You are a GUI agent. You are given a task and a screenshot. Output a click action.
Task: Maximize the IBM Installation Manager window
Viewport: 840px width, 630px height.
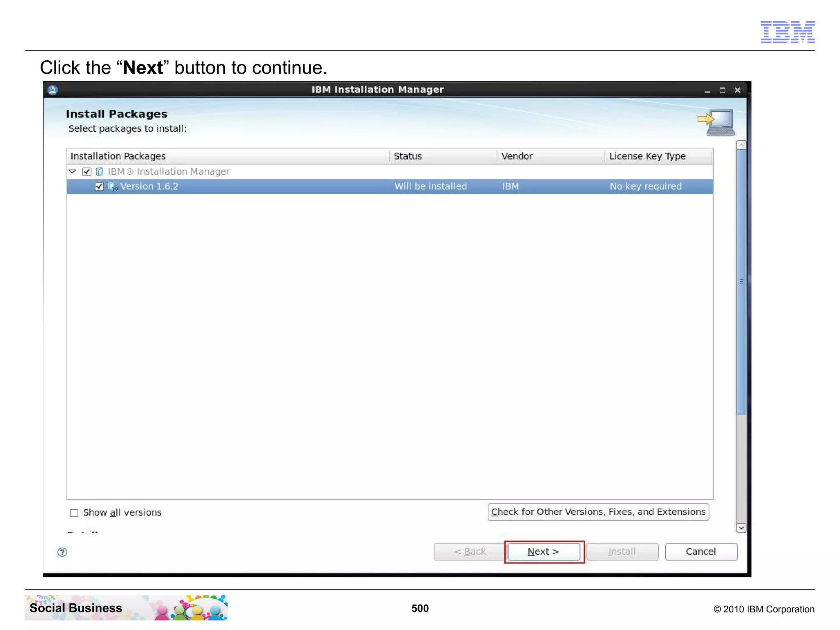722,90
